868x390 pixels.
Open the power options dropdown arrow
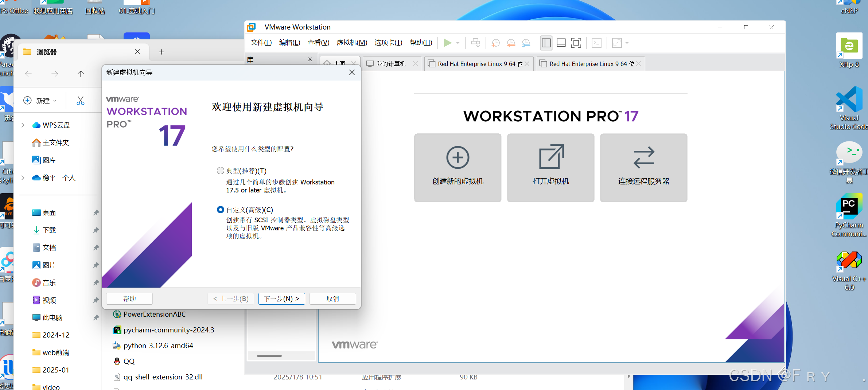(458, 43)
